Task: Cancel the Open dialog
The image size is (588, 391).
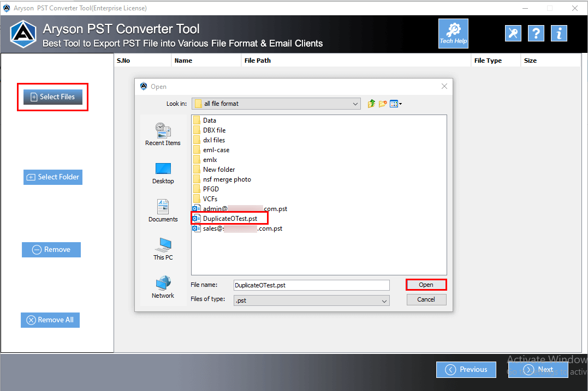Action: pyautogui.click(x=426, y=299)
